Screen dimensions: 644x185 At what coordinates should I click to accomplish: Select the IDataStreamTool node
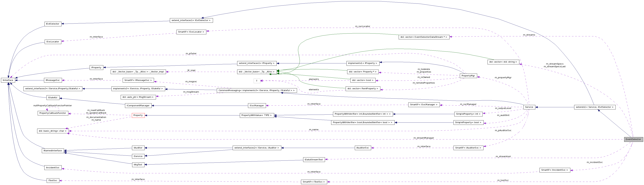pyautogui.click(x=314, y=159)
